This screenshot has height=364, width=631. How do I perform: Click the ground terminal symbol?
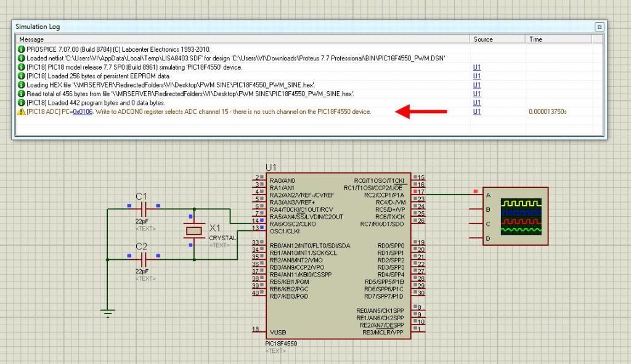pyautogui.click(x=107, y=313)
